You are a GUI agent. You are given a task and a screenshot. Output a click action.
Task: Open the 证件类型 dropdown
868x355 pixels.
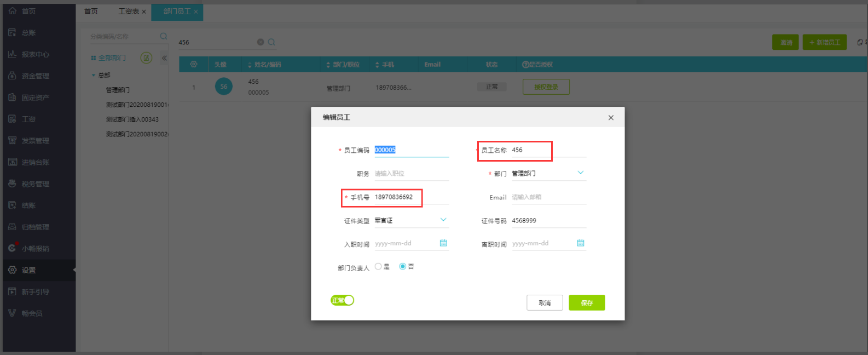443,220
